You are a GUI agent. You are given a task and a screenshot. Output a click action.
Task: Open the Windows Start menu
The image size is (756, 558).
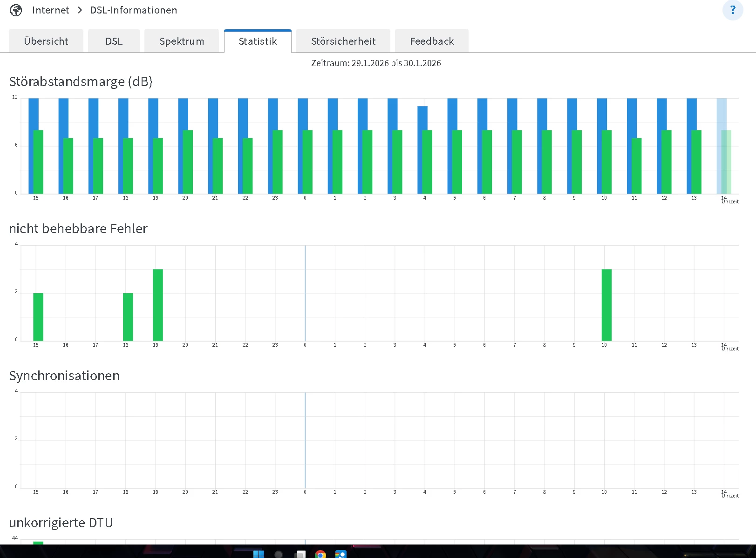(259, 554)
